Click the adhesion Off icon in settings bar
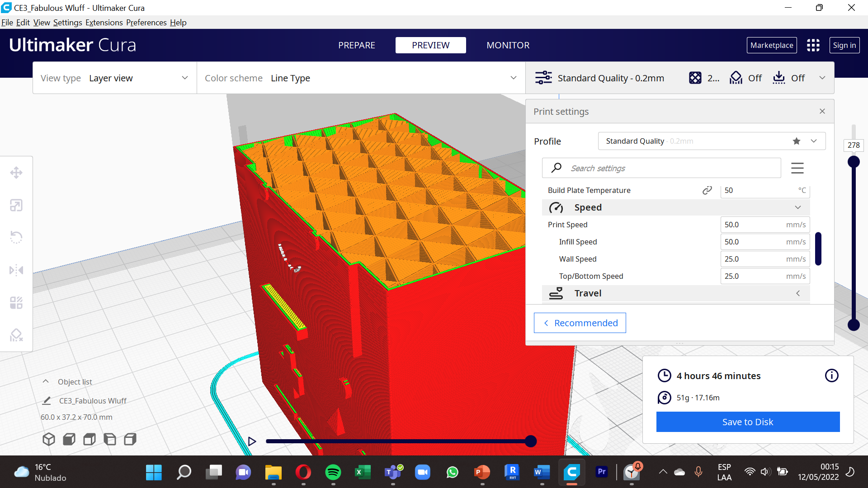Viewport: 868px width, 488px height. [x=779, y=78]
